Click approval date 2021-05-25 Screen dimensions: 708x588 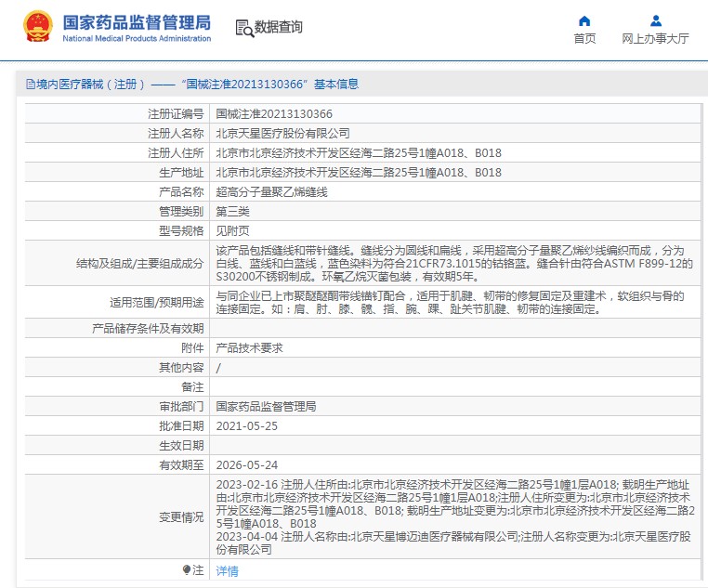246,426
